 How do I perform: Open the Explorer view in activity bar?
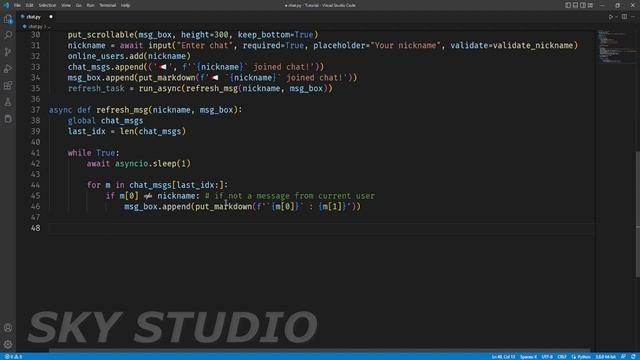tap(8, 19)
